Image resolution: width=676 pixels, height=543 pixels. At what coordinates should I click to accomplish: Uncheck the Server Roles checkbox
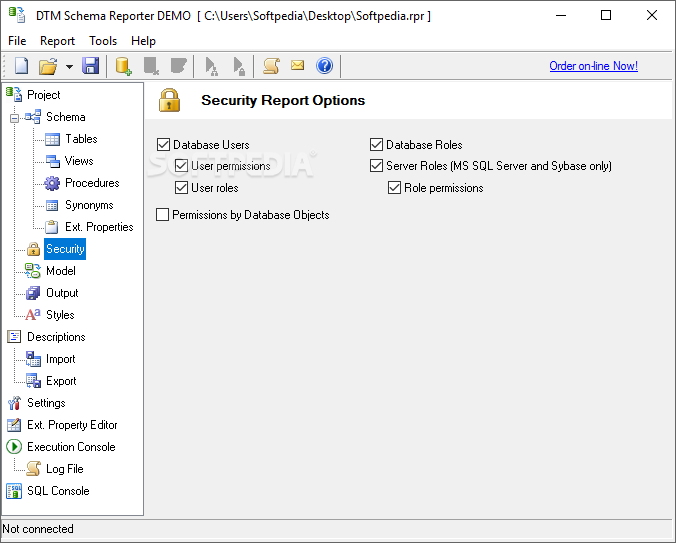tap(376, 165)
